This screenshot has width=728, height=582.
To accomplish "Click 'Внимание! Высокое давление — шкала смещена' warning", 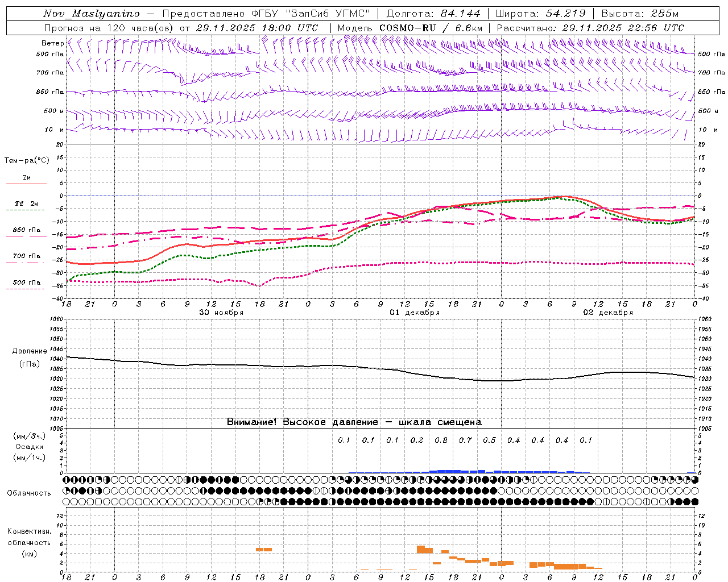I will point(354,422).
